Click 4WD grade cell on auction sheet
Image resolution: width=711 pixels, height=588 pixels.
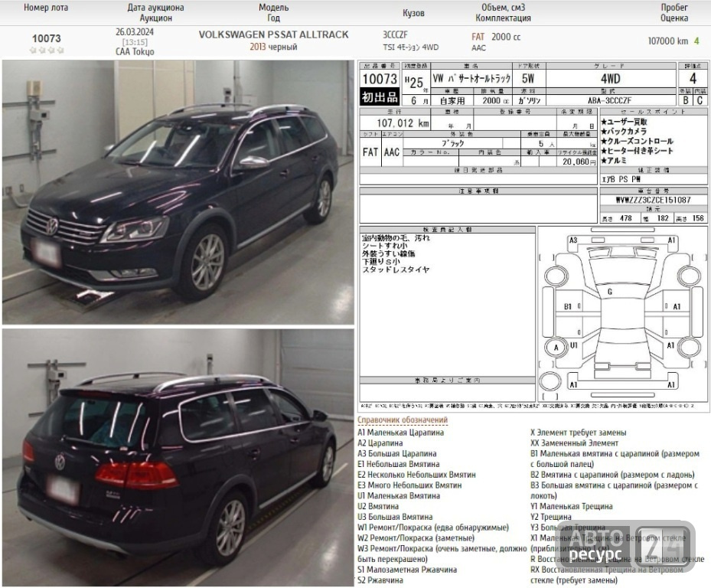point(610,79)
